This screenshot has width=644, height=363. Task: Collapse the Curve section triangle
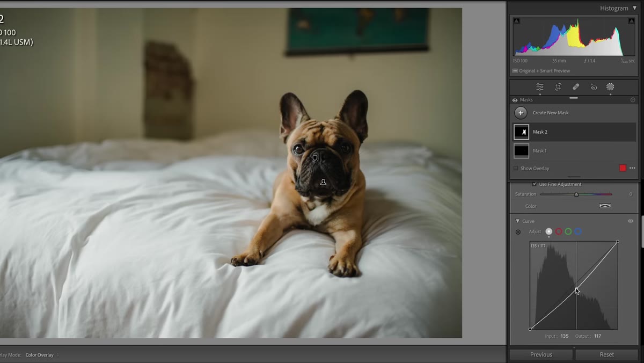tap(517, 221)
